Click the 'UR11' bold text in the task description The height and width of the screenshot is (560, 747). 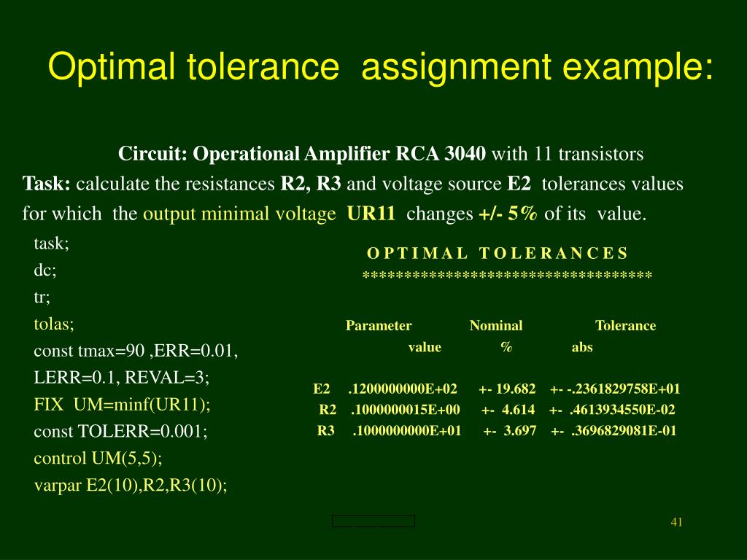click(x=371, y=214)
